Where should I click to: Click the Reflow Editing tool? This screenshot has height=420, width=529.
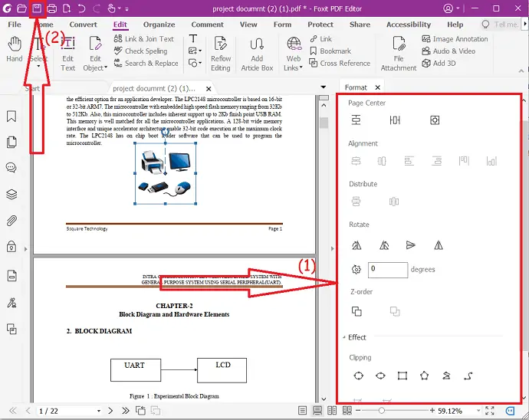point(221,52)
